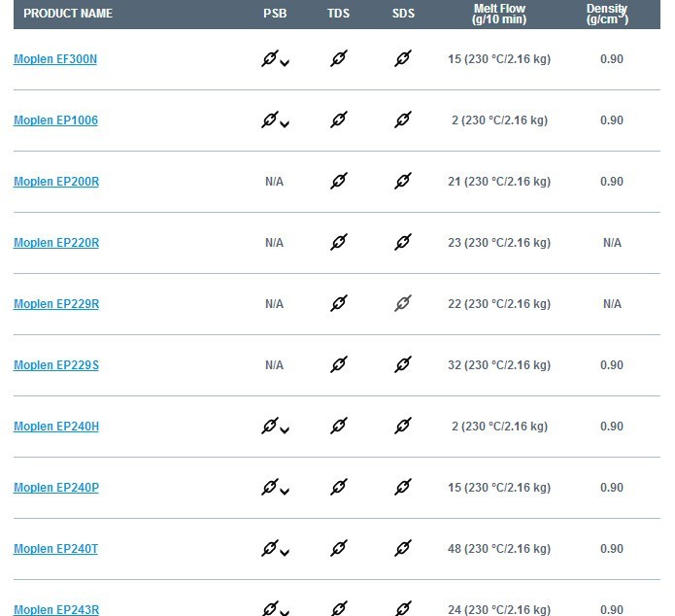675x616 pixels.
Task: Open the SDS link icon for Moplen EP1006
Action: (x=403, y=120)
